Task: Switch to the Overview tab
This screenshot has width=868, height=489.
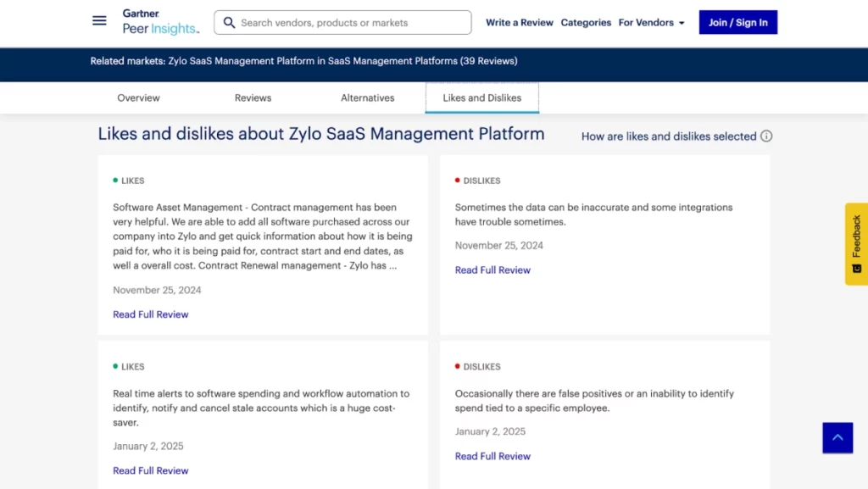Action: tap(138, 98)
